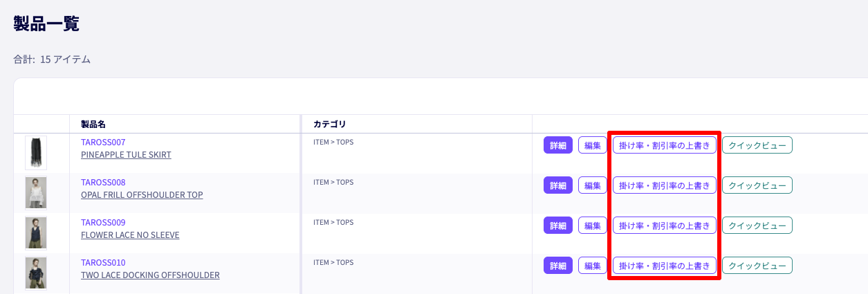Open OPAL FRILL OFFSHOULDER TOP link
This screenshot has height=294, width=868.
(142, 195)
